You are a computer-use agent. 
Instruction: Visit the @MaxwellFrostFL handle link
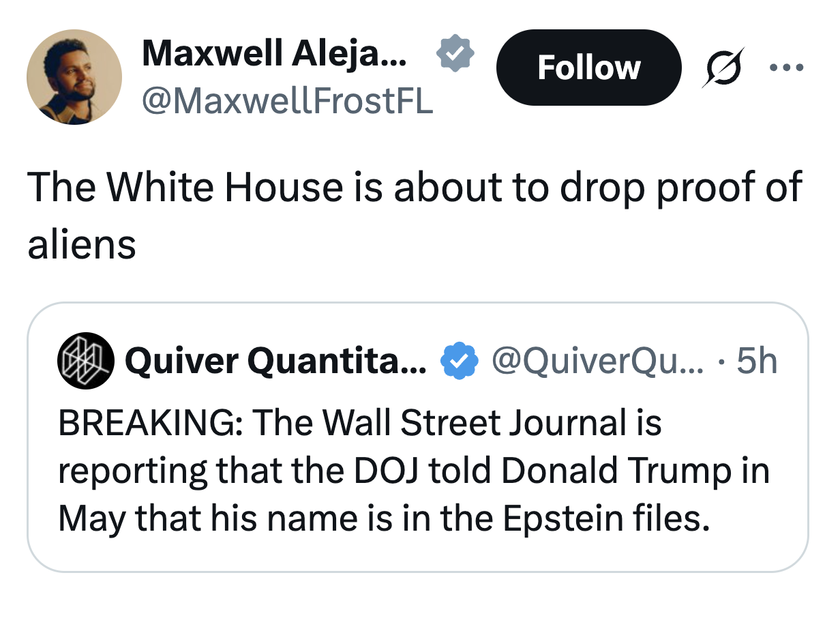(287, 102)
